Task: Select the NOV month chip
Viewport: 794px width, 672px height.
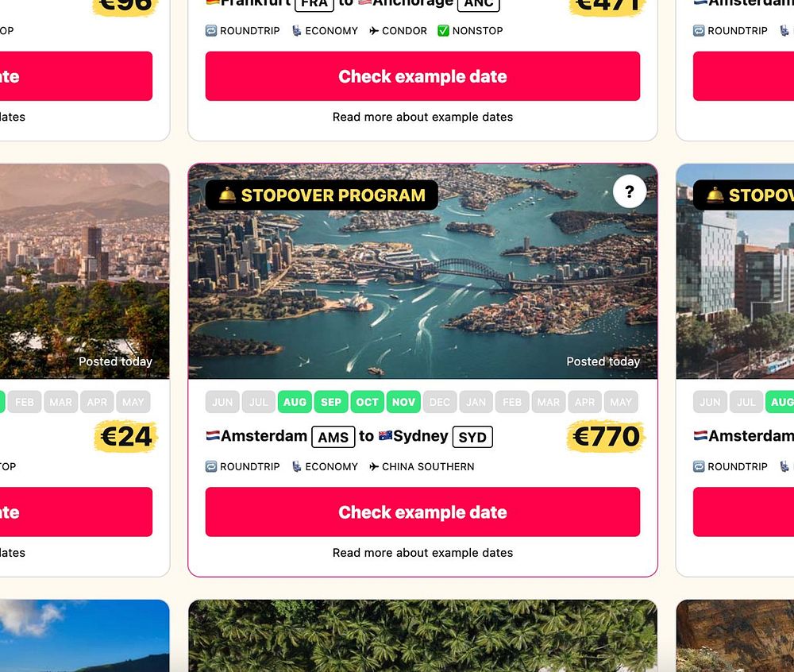Action: (x=403, y=402)
